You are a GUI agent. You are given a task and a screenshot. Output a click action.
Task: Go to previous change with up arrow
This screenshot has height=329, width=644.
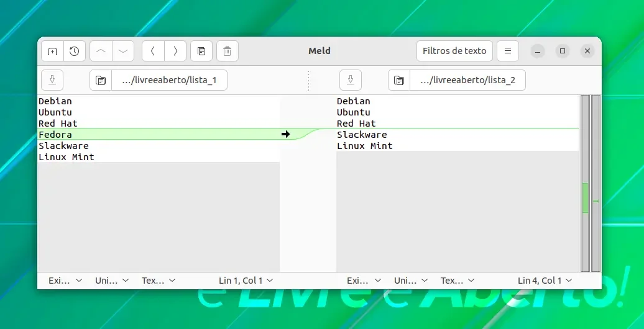click(x=101, y=52)
